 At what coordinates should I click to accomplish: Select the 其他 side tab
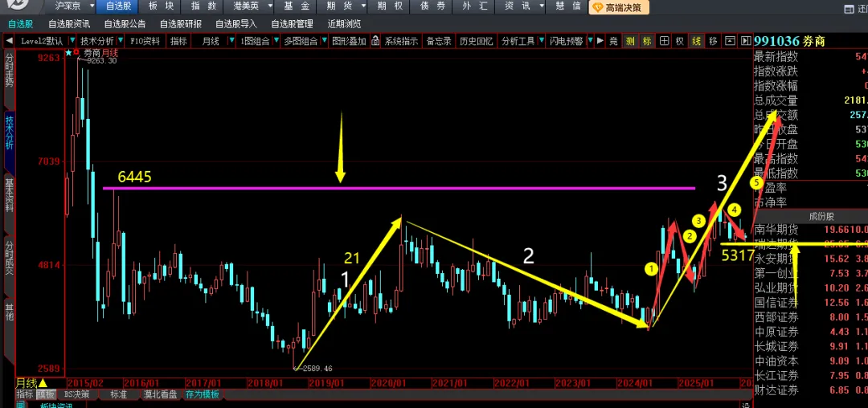click(x=9, y=312)
